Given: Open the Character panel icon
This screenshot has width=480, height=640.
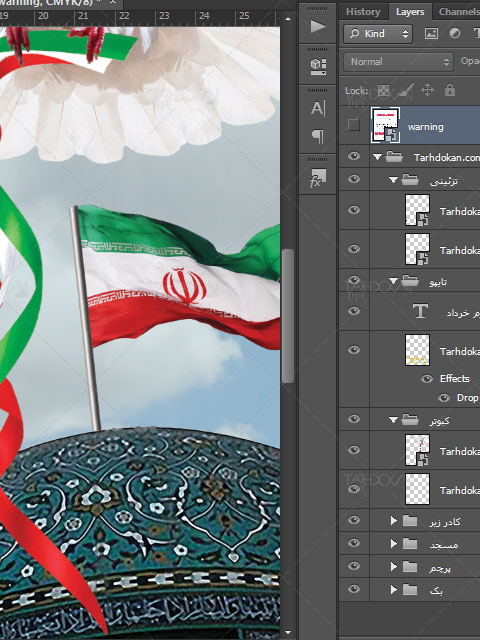Looking at the screenshot, I should (318, 109).
